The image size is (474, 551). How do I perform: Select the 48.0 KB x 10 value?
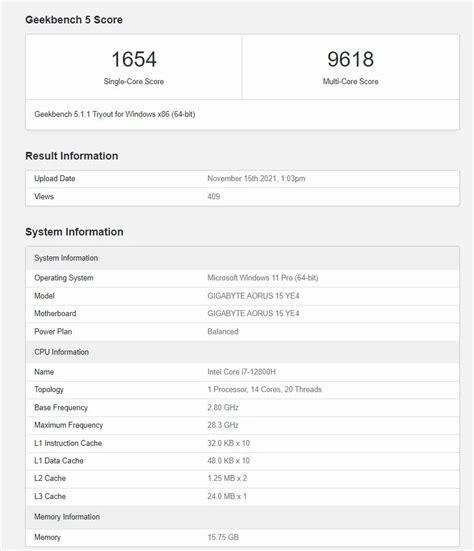tap(228, 461)
